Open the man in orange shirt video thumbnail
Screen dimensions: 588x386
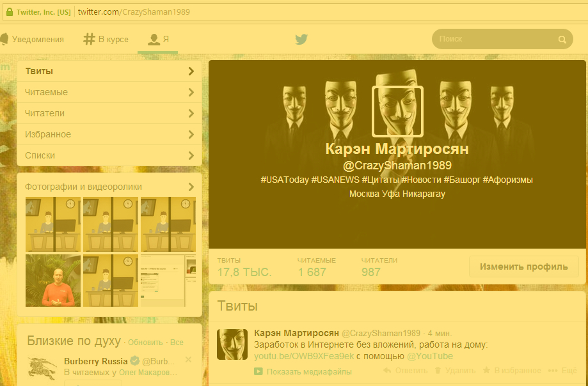click(53, 281)
